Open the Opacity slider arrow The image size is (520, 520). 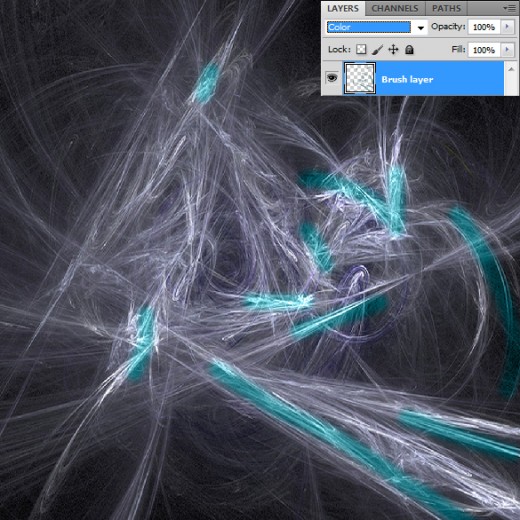pyautogui.click(x=507, y=27)
